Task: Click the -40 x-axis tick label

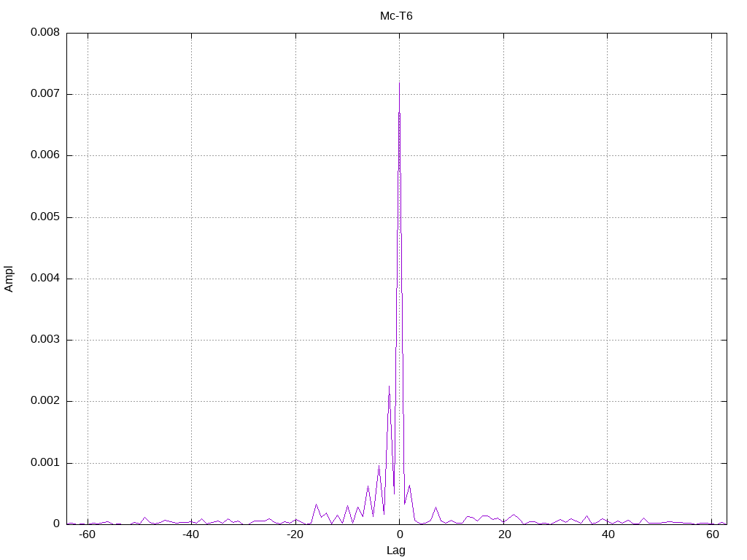Action: 190,534
